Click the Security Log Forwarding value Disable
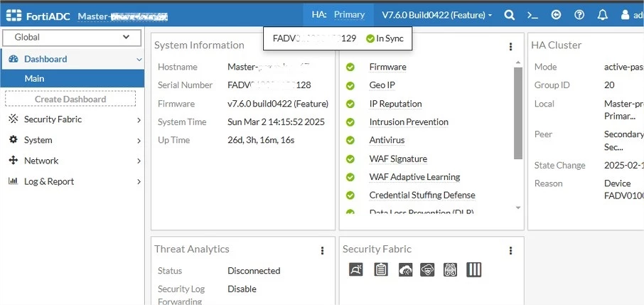This screenshot has width=644, height=305. pos(242,289)
